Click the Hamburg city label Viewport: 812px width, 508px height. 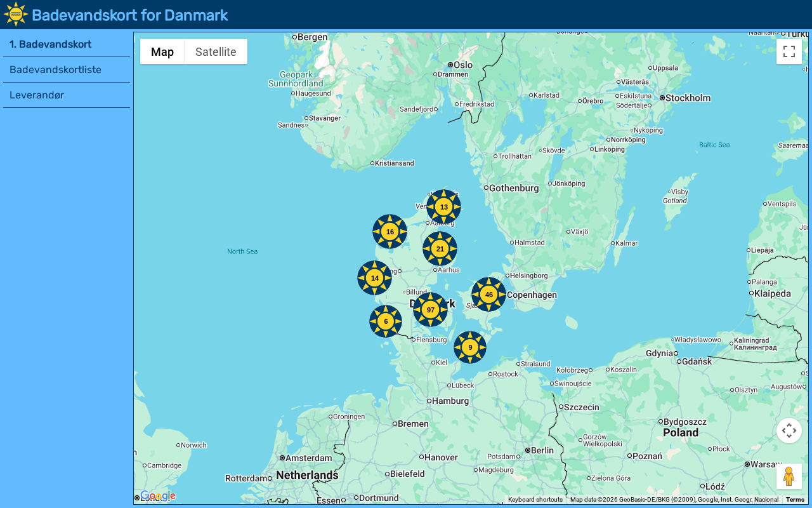(x=452, y=401)
